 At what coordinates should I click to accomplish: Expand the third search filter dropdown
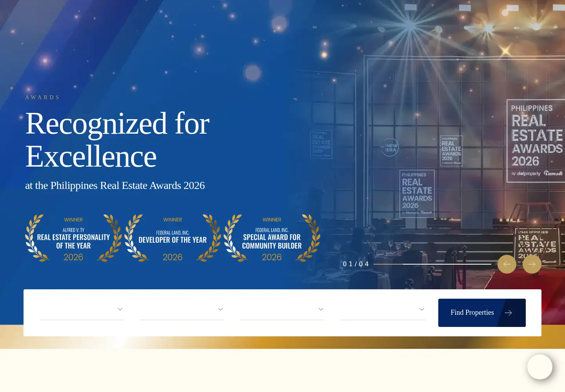pos(282,309)
